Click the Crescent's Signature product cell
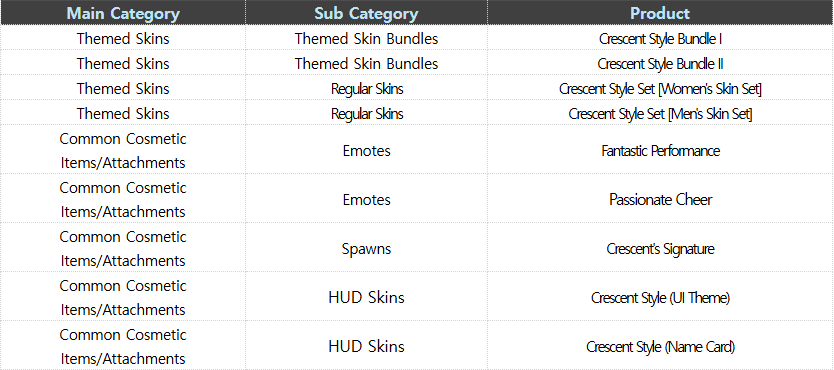The height and width of the screenshot is (370, 834). coord(660,248)
